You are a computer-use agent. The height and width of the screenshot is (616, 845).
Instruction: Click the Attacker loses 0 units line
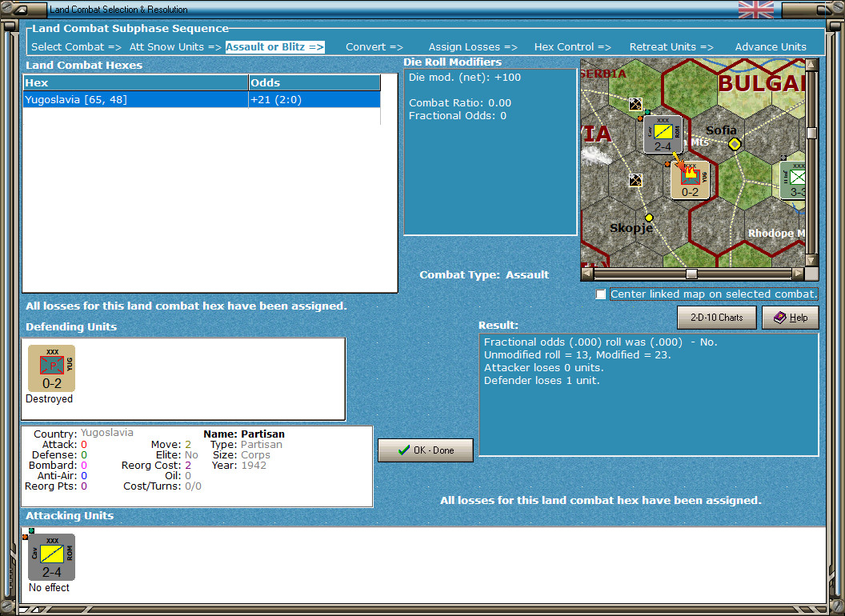[x=544, y=367]
